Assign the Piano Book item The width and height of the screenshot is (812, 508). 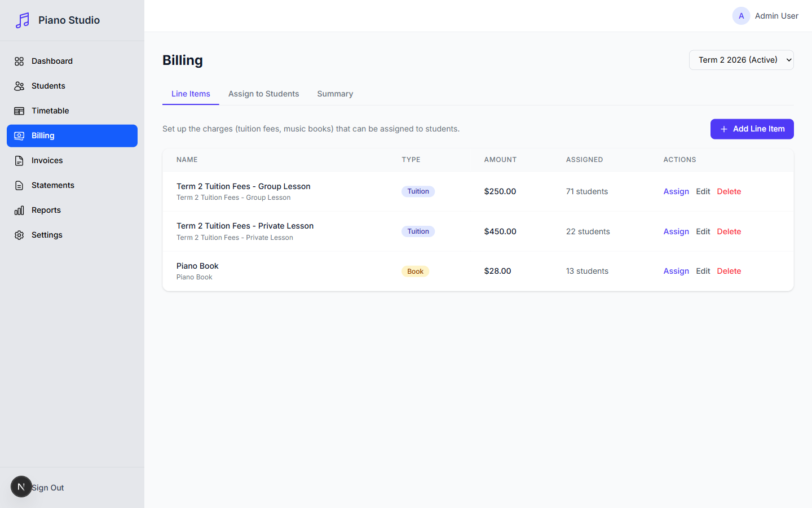click(676, 271)
